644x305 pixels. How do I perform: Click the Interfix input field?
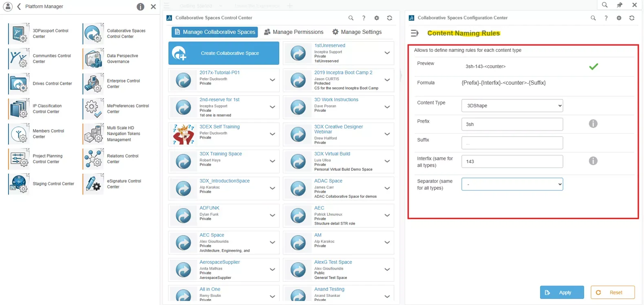[512, 161]
